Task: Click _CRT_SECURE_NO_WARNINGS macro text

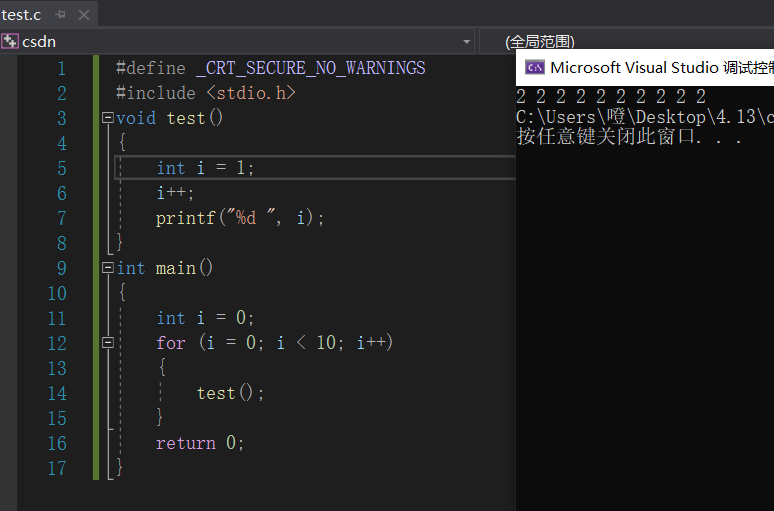Action: 311,68
